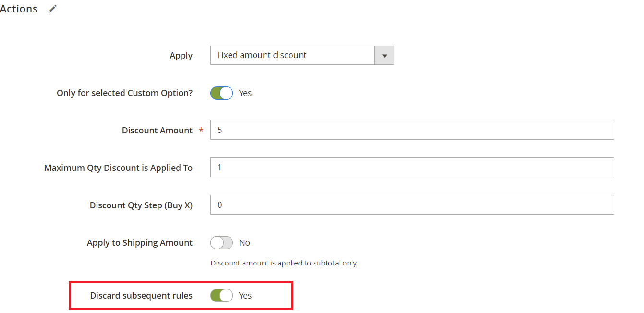Viewport: 644px width, 313px height.
Task: Click "Maximum Qty Discount is Applied To" label
Action: pyautogui.click(x=118, y=168)
